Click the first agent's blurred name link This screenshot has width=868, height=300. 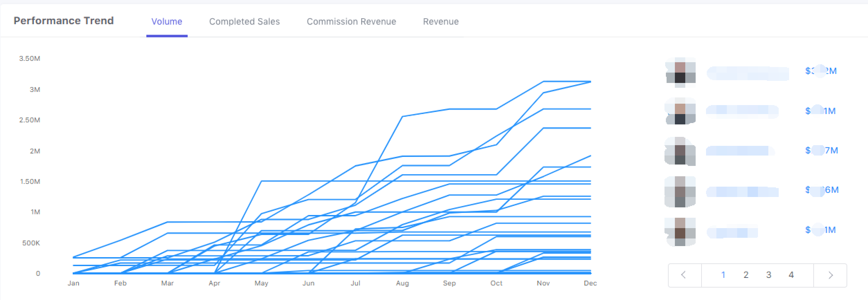[x=748, y=73]
